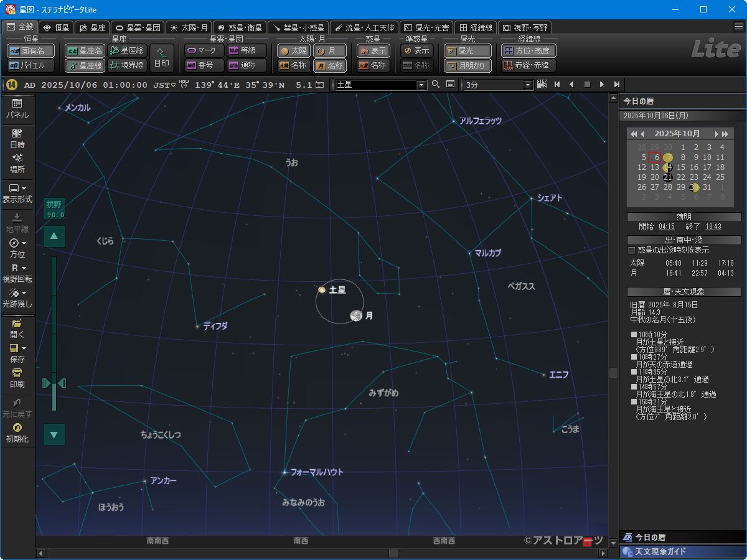This screenshot has height=560, width=747.
Task: Click the search magnifier next to 土星 field
Action: (x=436, y=85)
